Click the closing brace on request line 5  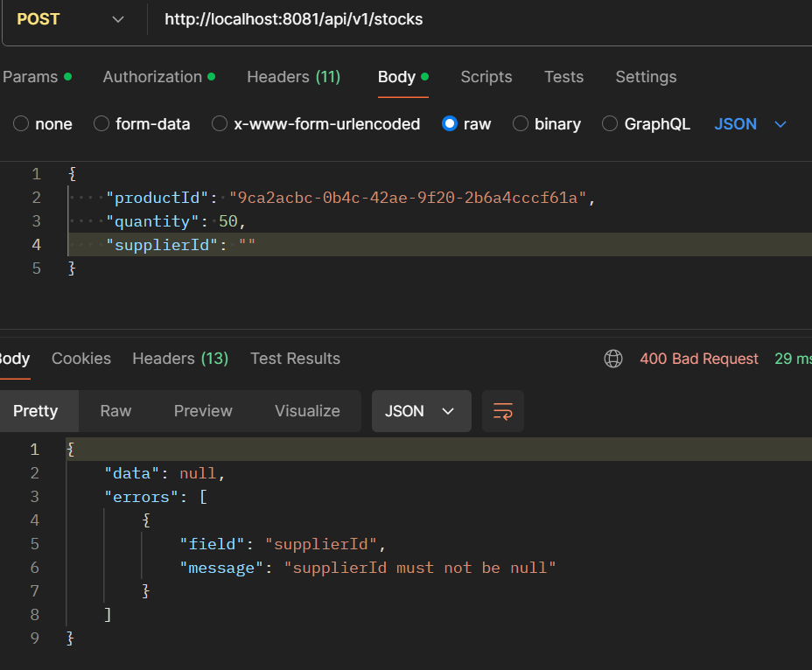72,269
